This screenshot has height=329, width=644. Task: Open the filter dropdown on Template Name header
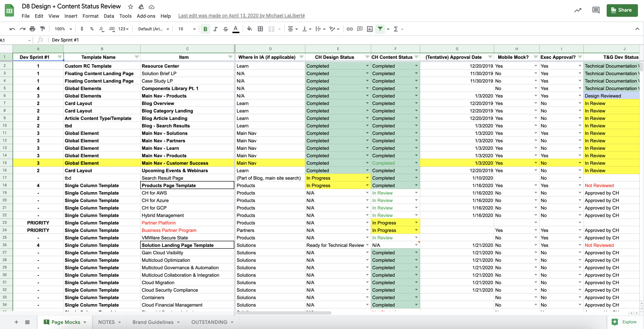click(x=136, y=57)
